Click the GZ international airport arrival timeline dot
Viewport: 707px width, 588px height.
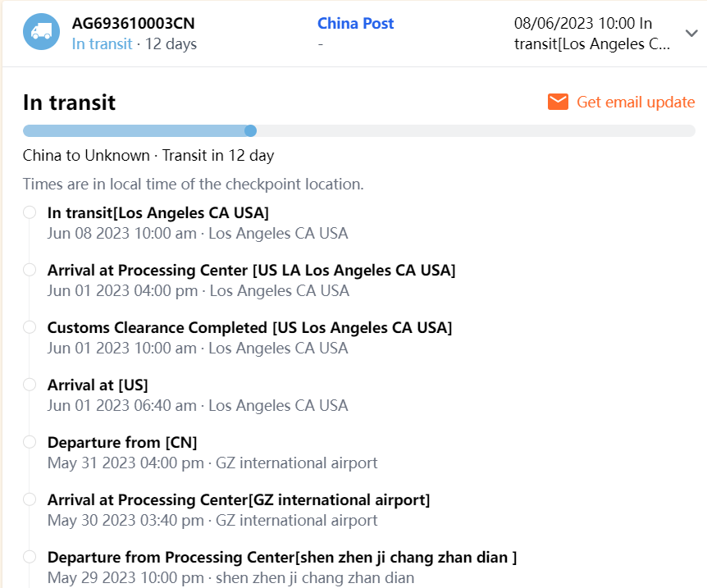(x=30, y=499)
